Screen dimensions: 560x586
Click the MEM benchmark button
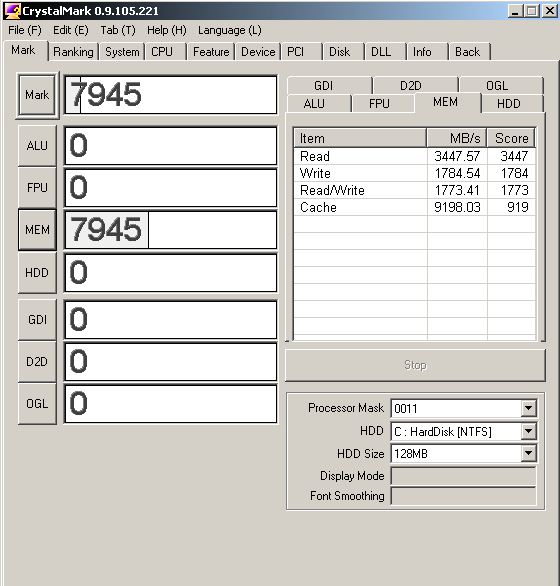point(37,229)
